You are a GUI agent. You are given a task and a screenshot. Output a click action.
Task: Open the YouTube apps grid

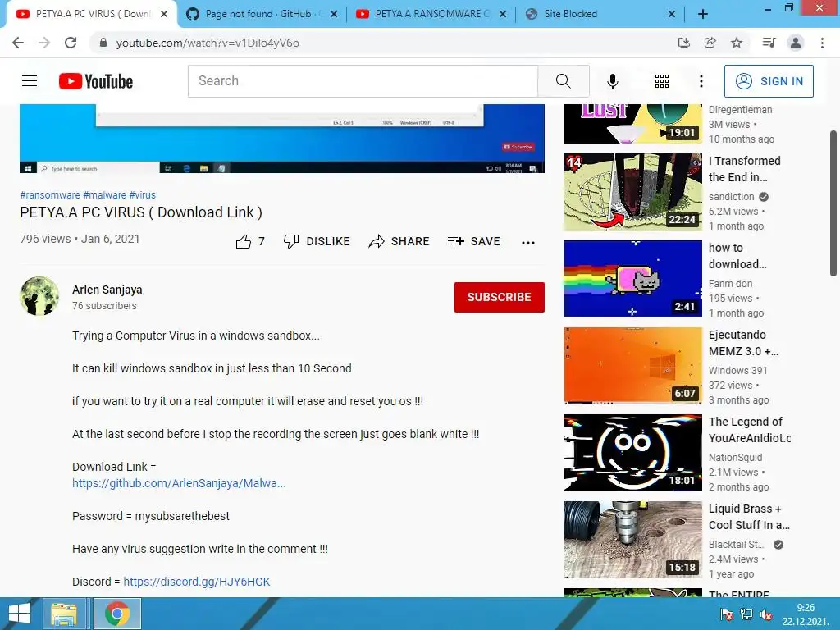point(662,81)
